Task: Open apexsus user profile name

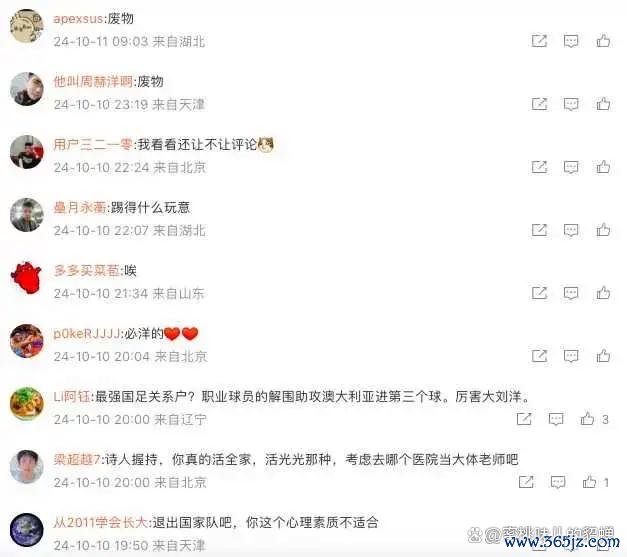Action: [x=78, y=18]
